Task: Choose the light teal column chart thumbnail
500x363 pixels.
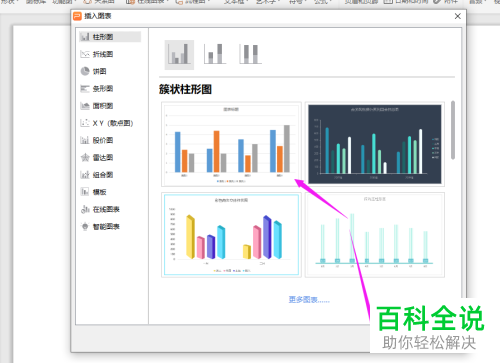Action: (375, 235)
